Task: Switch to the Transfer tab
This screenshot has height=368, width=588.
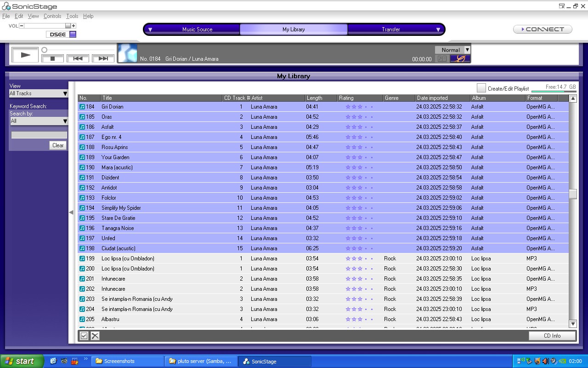Action: pos(391,29)
